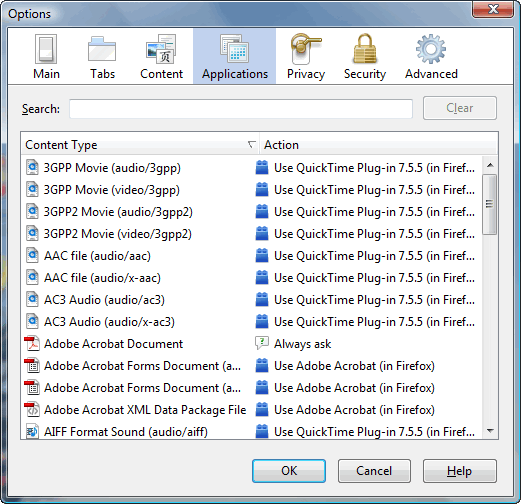Screen dimensions: 521x504
Task: Click the plug-in icon in 3GPP Movie (audio/3gpp) row
Action: point(262,168)
